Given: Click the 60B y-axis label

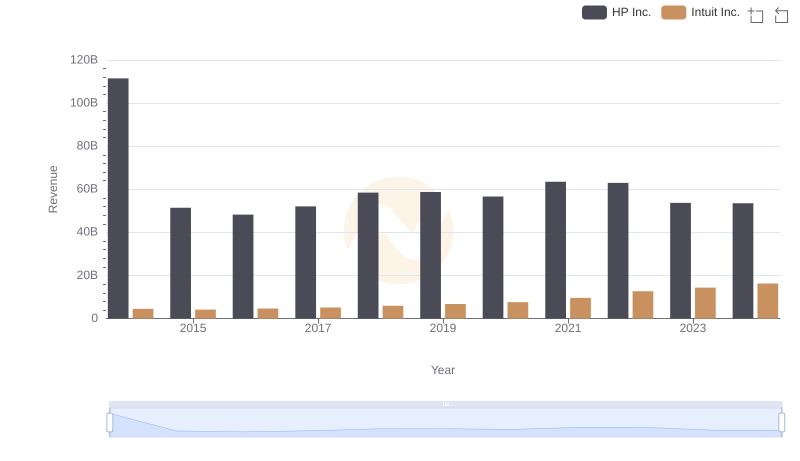Looking at the screenshot, I should (x=87, y=189).
